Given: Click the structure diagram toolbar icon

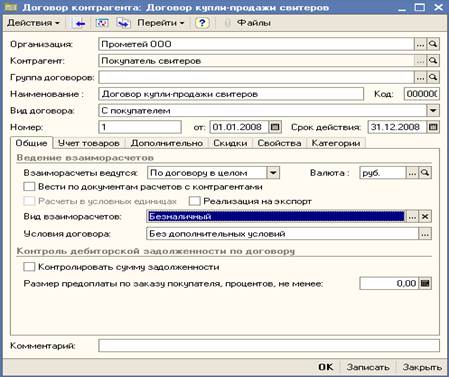Looking at the screenshot, I should point(102,23).
